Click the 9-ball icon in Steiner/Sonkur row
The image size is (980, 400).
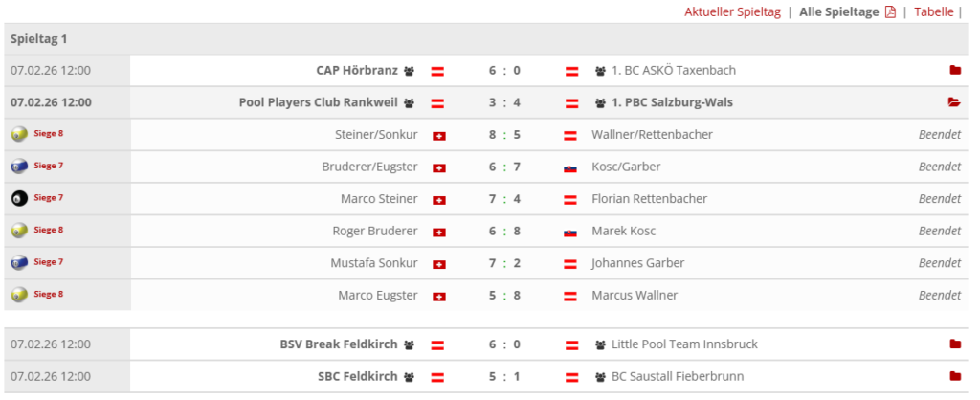[18, 134]
